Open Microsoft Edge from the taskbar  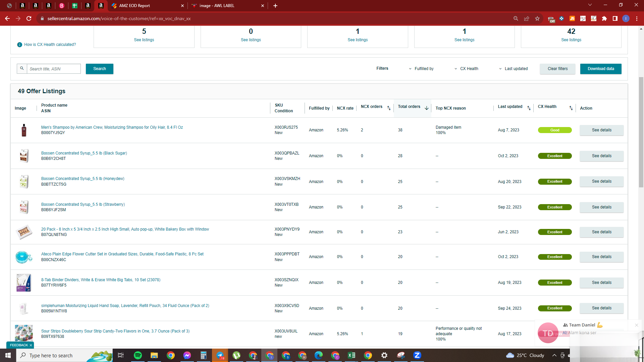pyautogui.click(x=319, y=355)
